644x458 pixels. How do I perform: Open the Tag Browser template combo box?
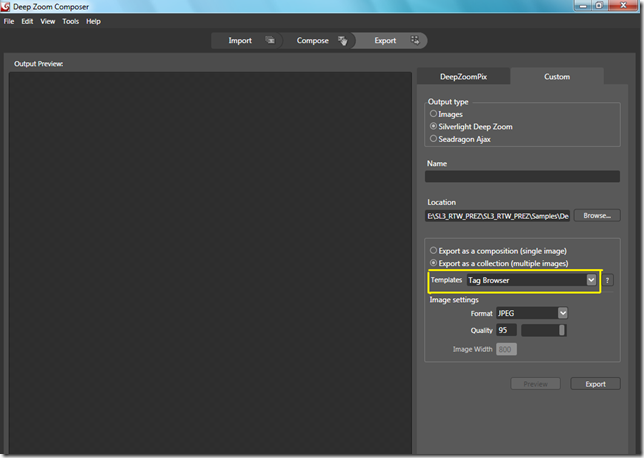(x=531, y=280)
